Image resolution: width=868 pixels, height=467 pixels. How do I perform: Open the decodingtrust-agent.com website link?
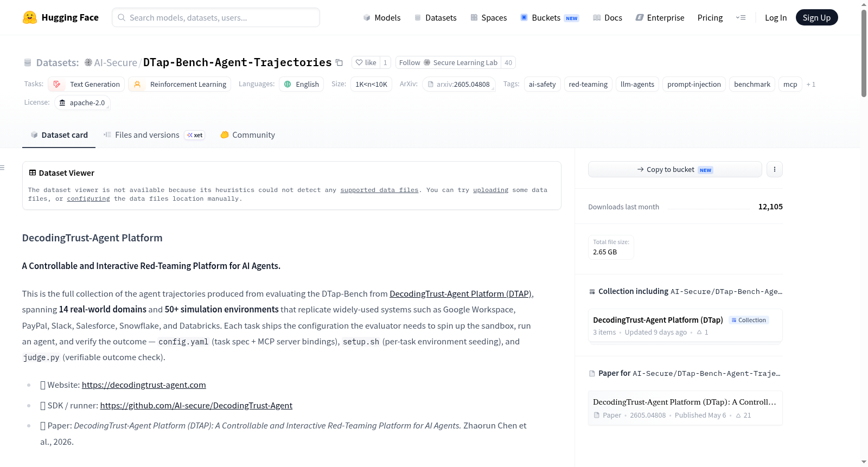click(x=144, y=385)
